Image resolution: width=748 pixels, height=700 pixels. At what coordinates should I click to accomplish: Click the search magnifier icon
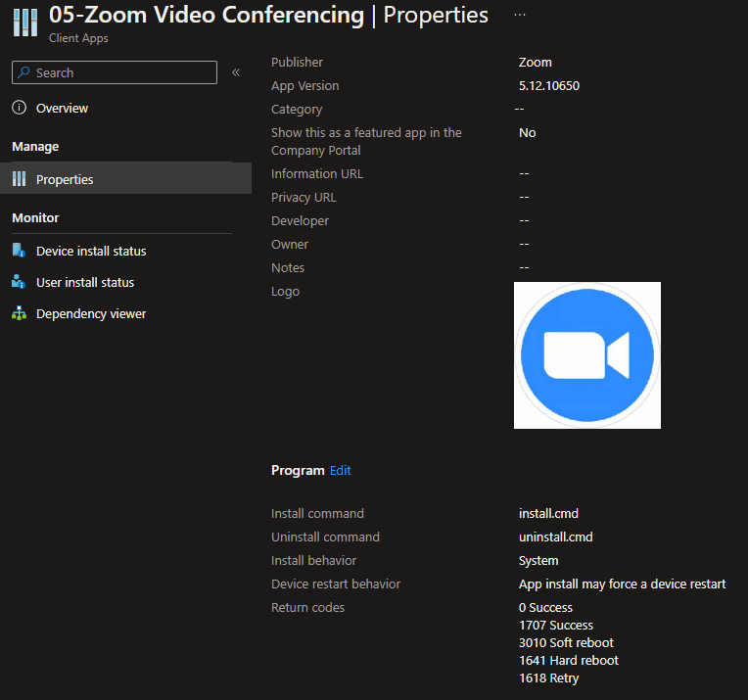tap(23, 72)
